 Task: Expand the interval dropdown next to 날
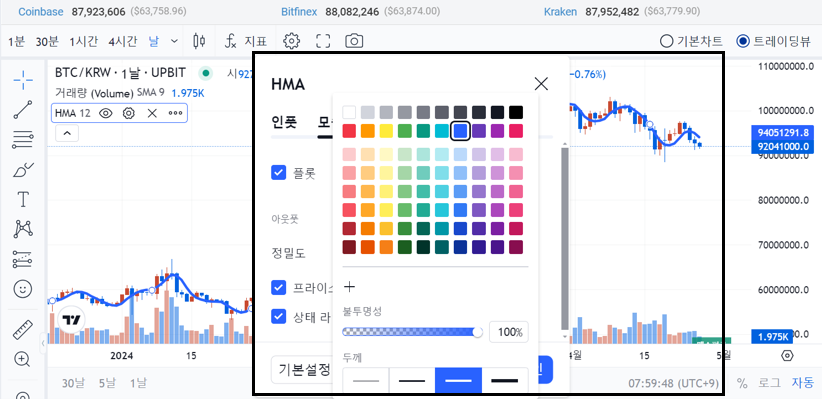175,41
